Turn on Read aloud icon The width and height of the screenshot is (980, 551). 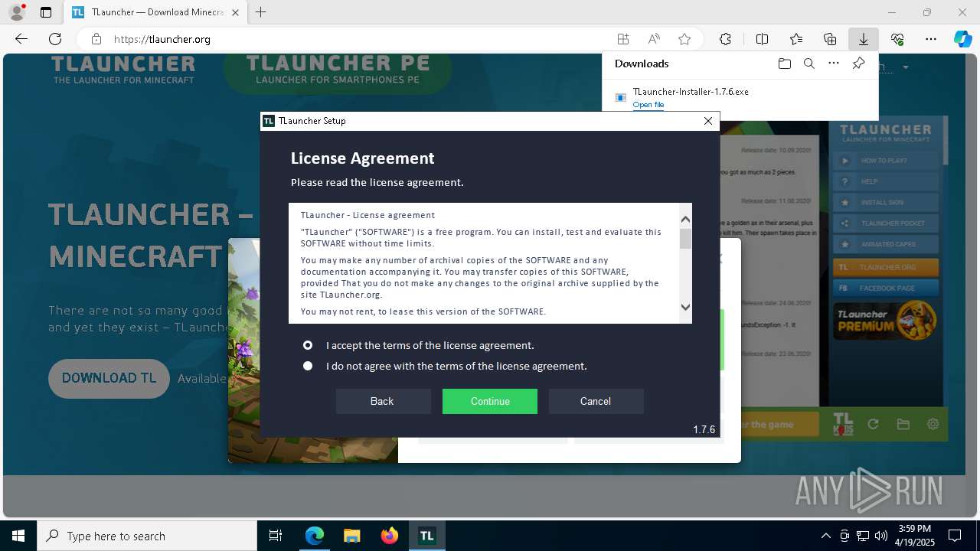pyautogui.click(x=654, y=39)
